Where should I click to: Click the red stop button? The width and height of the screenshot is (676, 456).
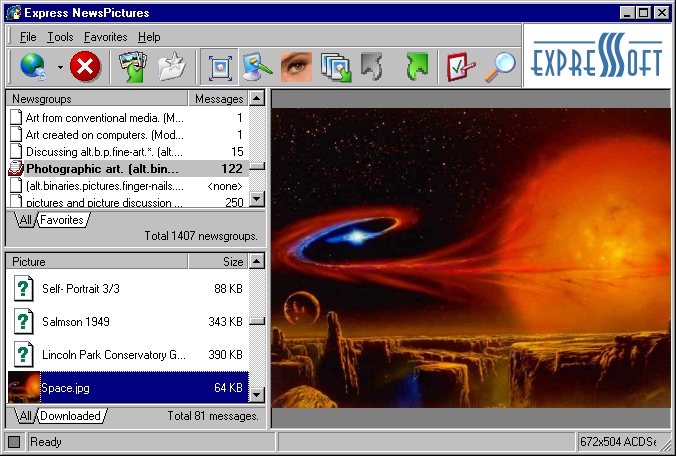85,66
